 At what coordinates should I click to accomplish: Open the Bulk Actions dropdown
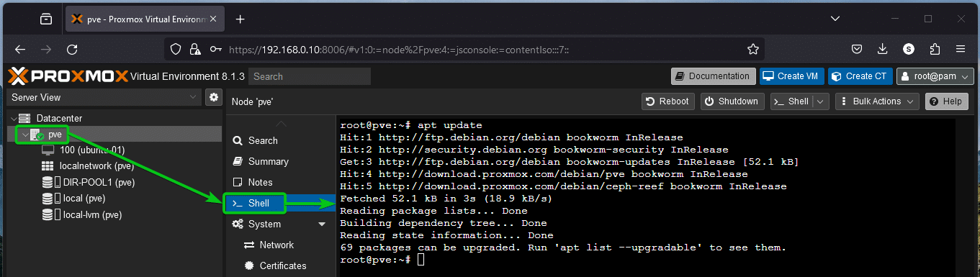point(877,101)
